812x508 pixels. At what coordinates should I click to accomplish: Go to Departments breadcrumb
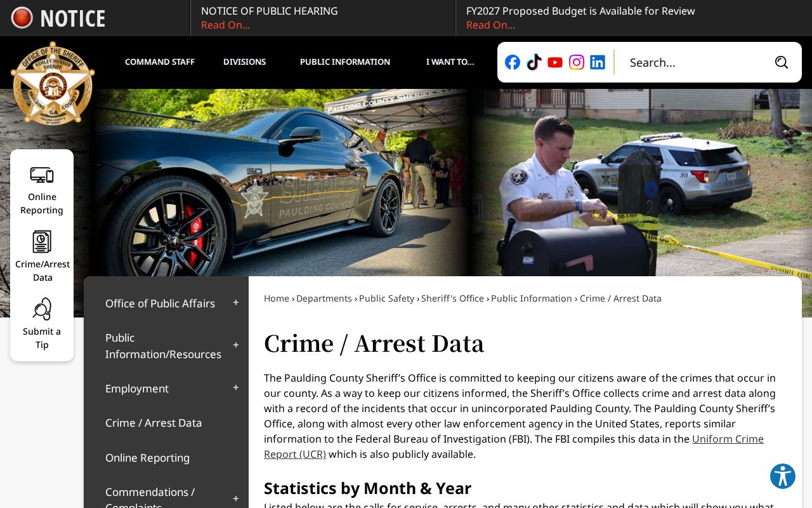tap(324, 298)
